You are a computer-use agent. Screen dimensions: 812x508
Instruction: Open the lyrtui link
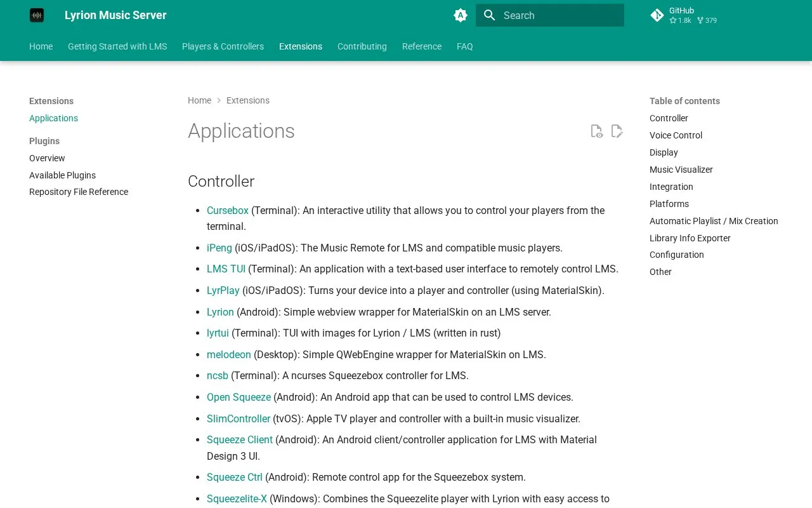coord(218,333)
